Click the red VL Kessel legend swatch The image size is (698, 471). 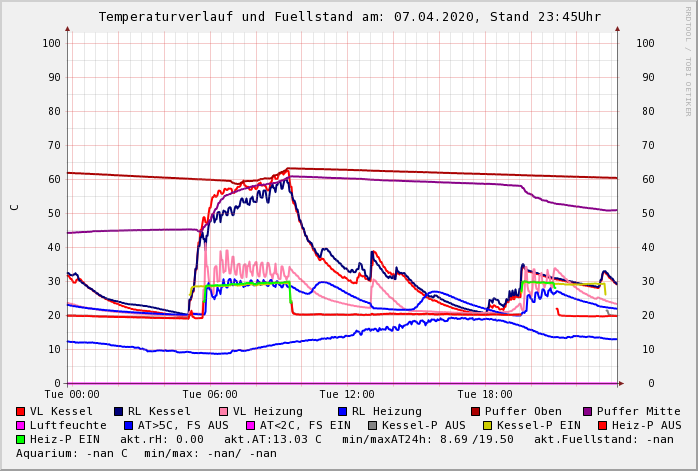coord(21,411)
